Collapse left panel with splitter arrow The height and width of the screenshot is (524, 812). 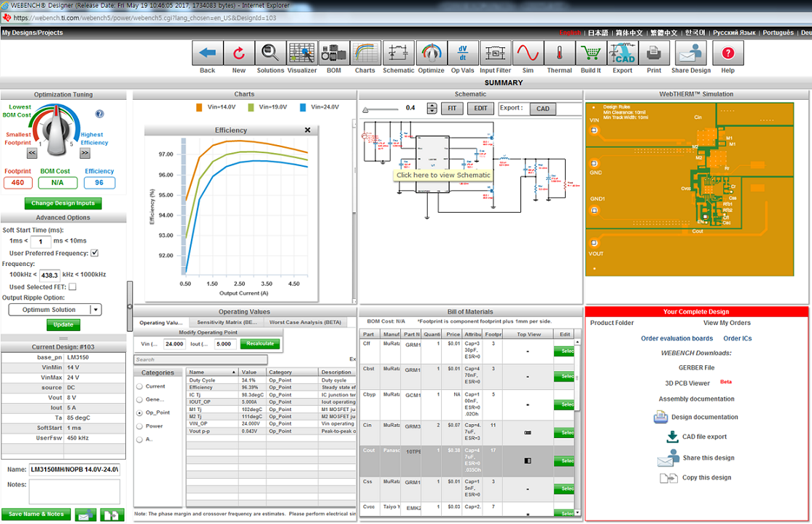click(x=130, y=307)
